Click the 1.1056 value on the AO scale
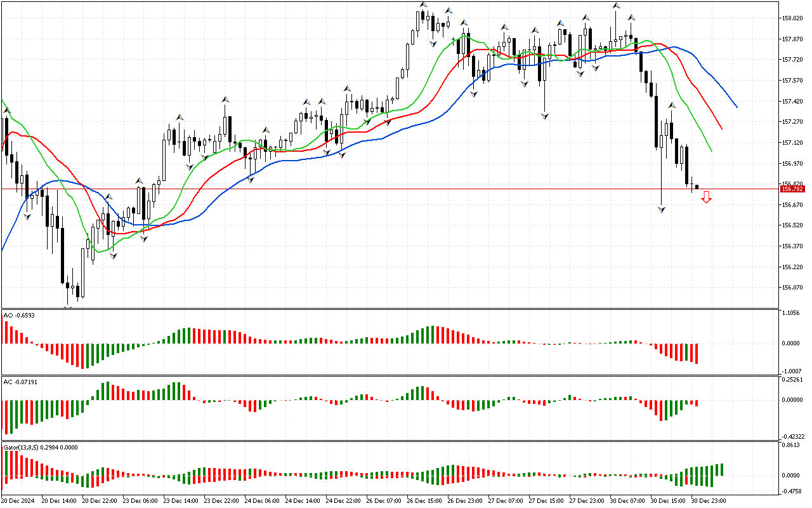The image size is (812, 508). tap(792, 314)
